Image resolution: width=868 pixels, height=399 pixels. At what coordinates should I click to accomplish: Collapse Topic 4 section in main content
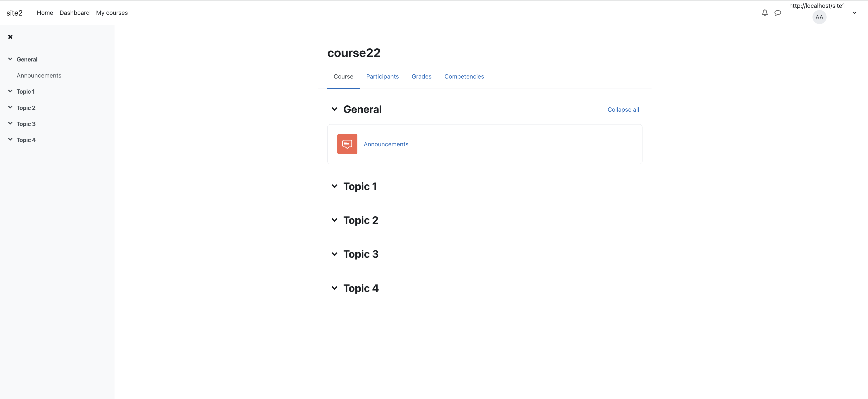[x=334, y=288]
